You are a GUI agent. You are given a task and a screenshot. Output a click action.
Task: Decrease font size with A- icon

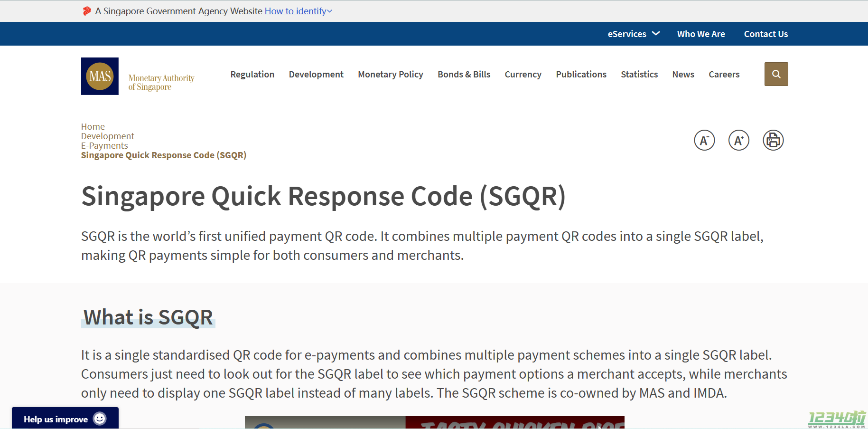[704, 140]
